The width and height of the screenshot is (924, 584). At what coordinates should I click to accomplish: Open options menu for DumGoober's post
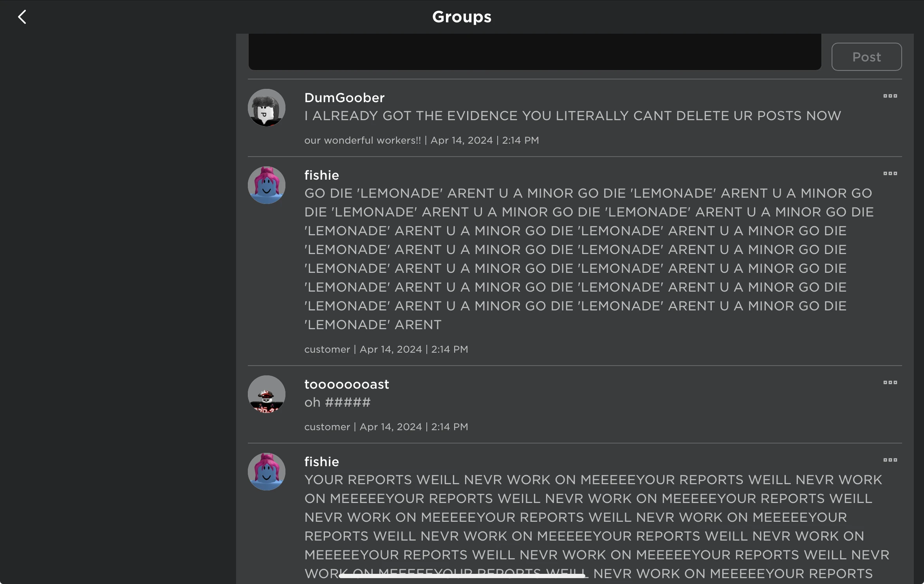(x=890, y=96)
